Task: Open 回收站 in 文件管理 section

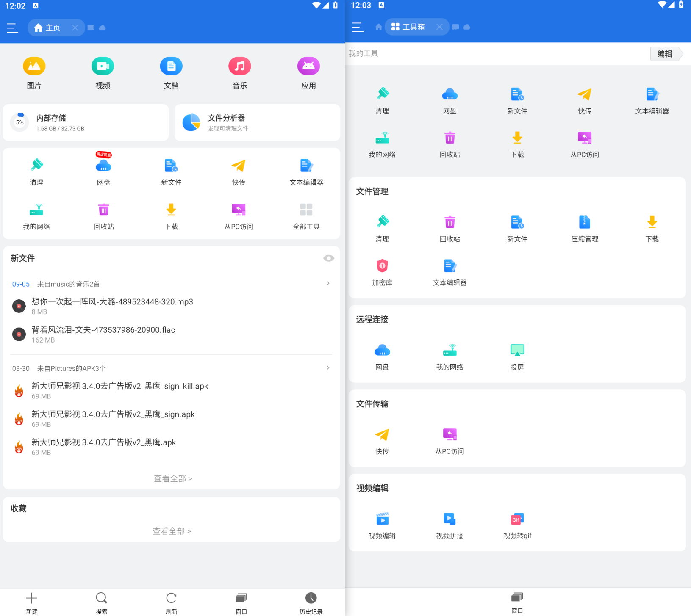Action: click(x=450, y=229)
